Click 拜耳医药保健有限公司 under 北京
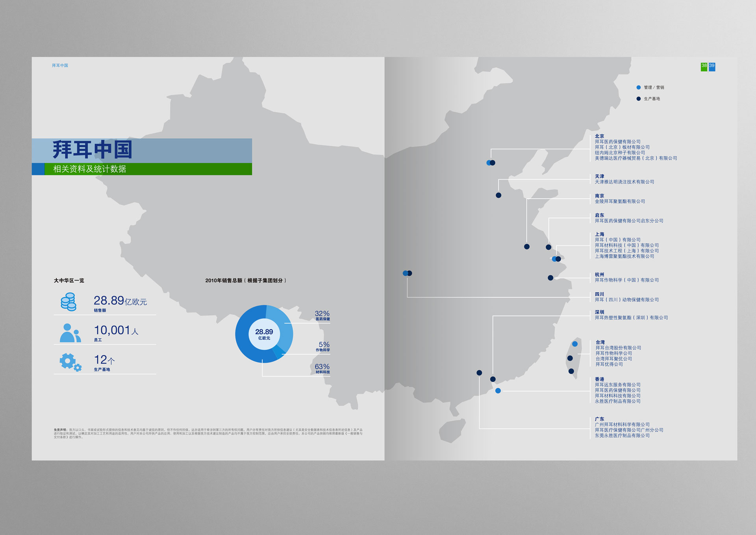 pos(617,142)
